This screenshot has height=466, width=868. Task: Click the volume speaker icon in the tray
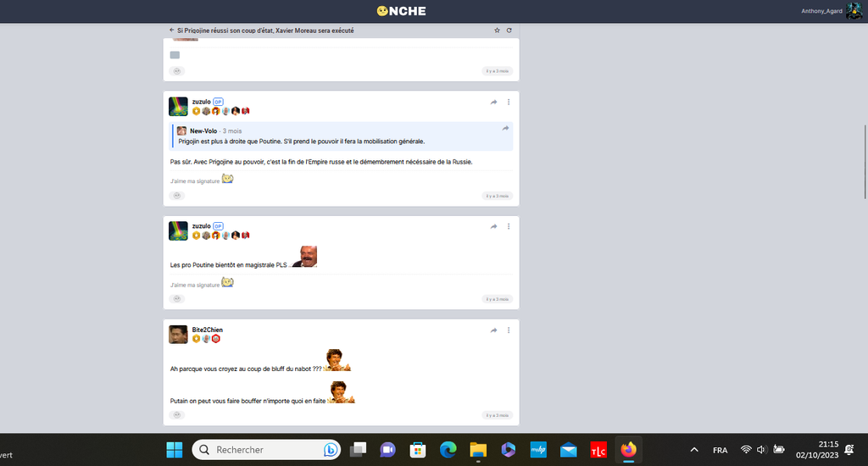(762, 450)
